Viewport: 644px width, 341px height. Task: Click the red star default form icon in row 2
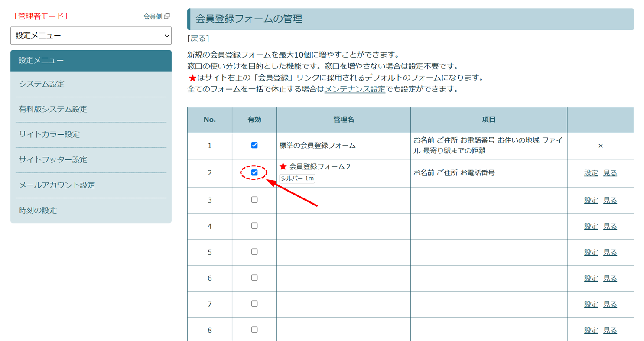[x=283, y=166]
